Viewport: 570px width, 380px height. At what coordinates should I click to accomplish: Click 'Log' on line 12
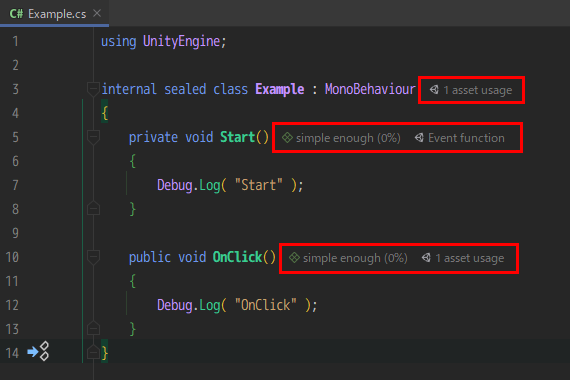coord(209,305)
